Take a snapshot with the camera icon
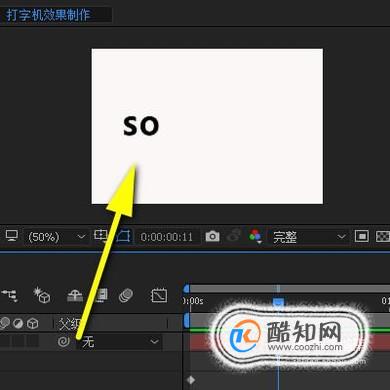This screenshot has height=390, width=390. [x=212, y=236]
